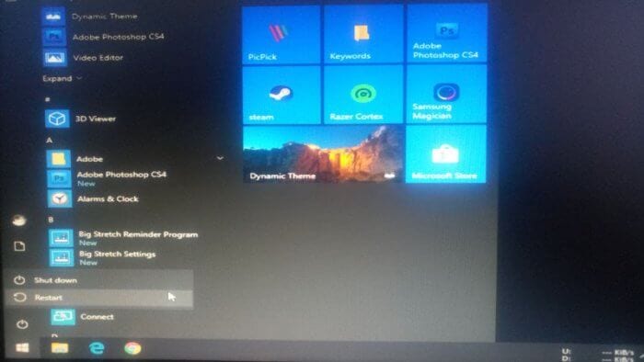Open the Razer Cortex tile
Screen dimensions: 644x362
coord(363,95)
